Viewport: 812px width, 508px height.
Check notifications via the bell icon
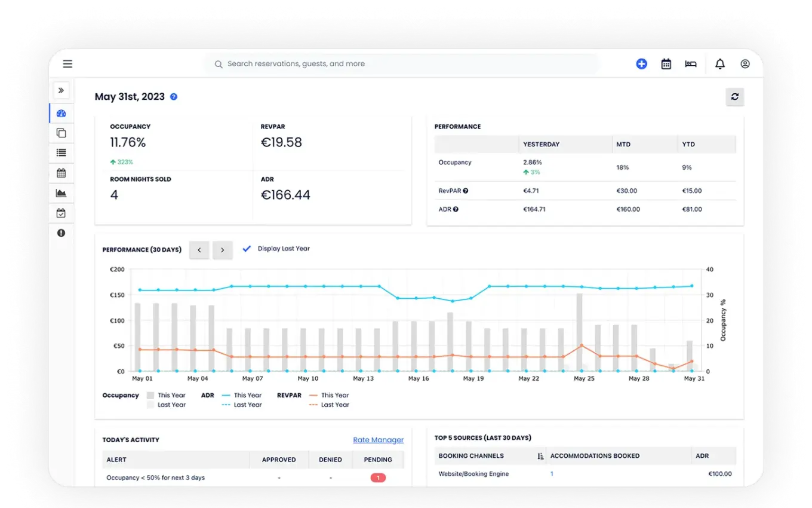pyautogui.click(x=719, y=63)
